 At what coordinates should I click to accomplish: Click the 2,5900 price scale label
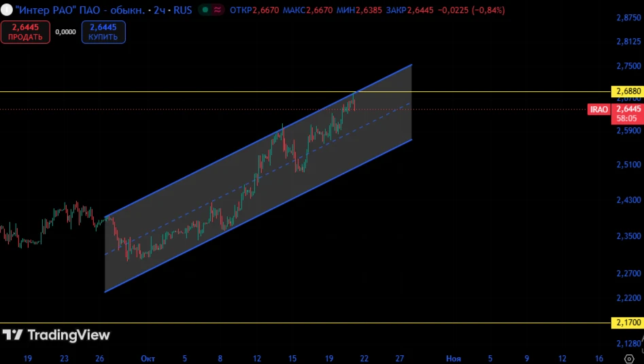pos(628,131)
